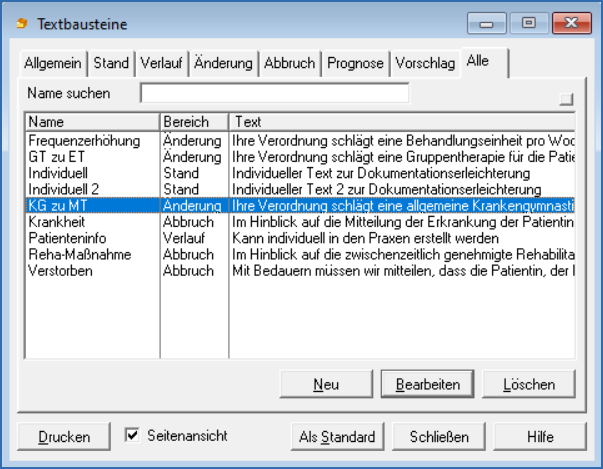The height and width of the screenshot is (469, 603).
Task: Minimize the Textbausteine window
Action: point(486,23)
